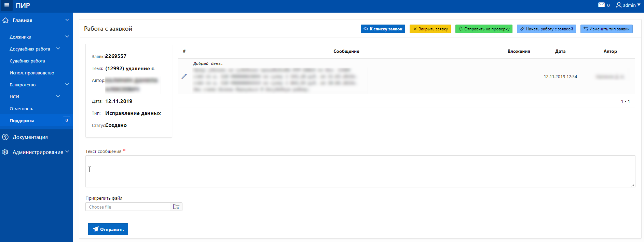Image resolution: width=644 pixels, height=242 pixels.
Task: Click the pagination text 1 - 1
Action: 625,101
